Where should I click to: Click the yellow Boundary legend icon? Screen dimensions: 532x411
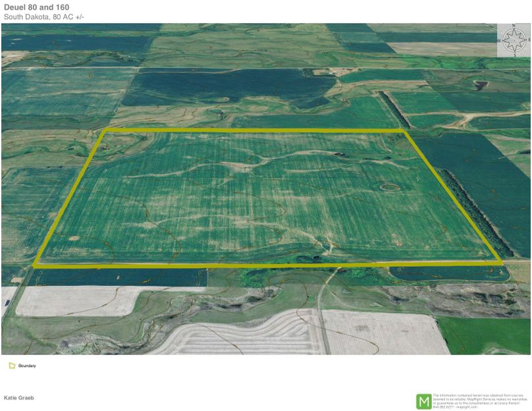12,366
